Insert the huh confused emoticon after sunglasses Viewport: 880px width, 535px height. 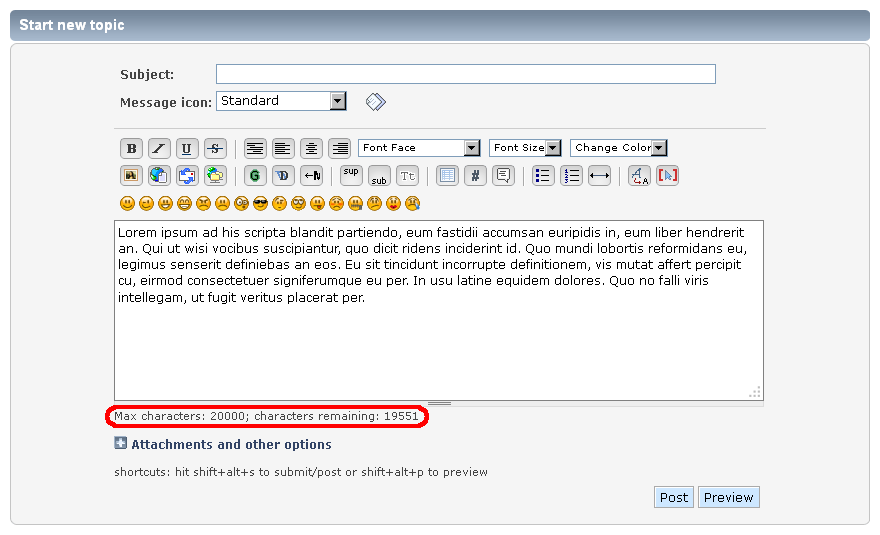pyautogui.click(x=279, y=203)
